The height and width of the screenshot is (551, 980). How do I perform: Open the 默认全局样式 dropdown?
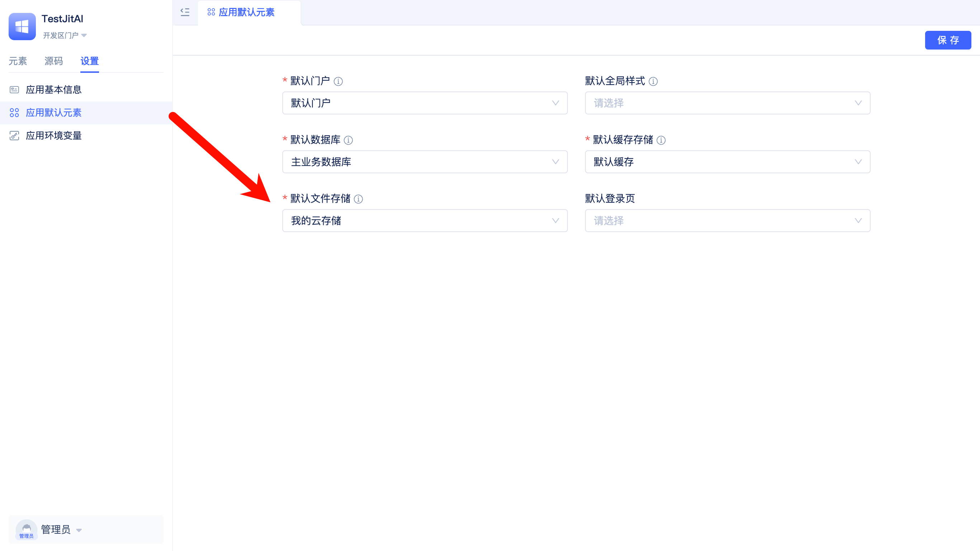[727, 103]
